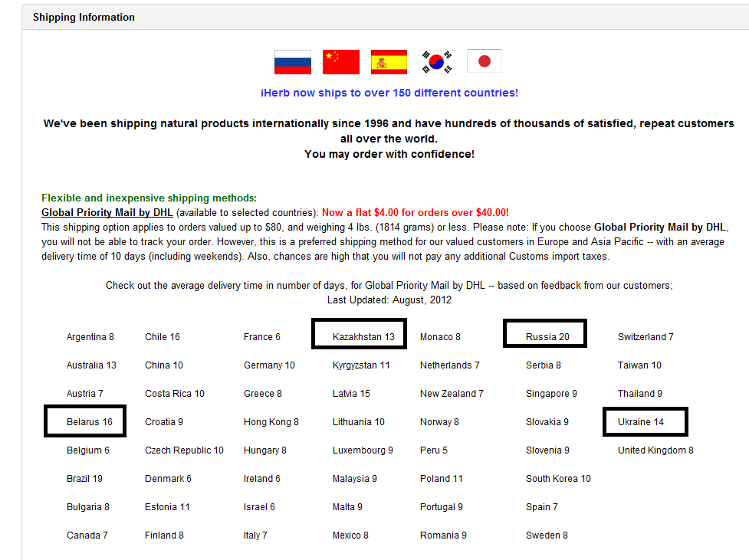The image size is (749, 560).
Task: Click 'Kyrgyzstan 11' entry
Action: pyautogui.click(x=361, y=365)
